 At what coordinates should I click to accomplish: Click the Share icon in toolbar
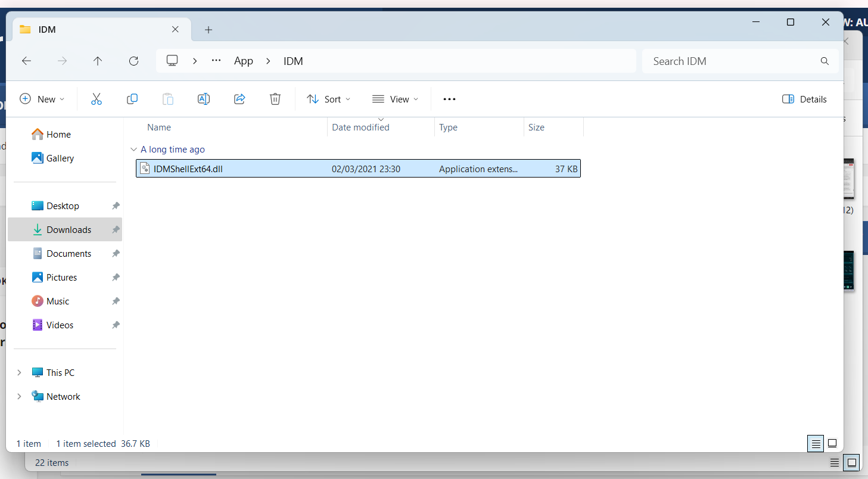coord(239,99)
